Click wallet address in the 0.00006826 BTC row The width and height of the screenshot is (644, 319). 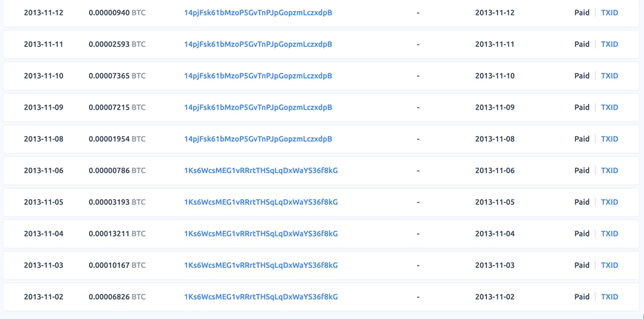click(261, 297)
